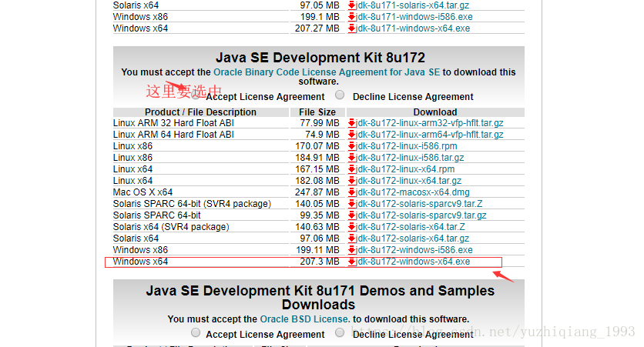
Task: Download jdk-8u171-windows-x64.exe
Action: [x=413, y=28]
